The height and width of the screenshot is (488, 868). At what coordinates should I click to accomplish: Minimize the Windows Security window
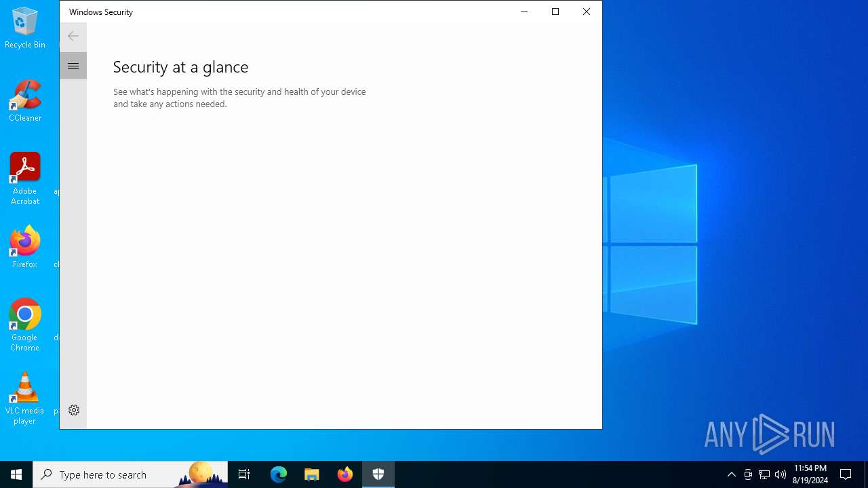point(524,12)
